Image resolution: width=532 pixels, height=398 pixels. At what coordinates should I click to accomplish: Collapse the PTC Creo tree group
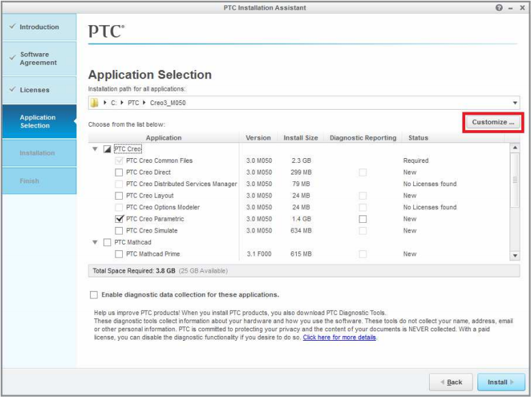click(95, 149)
